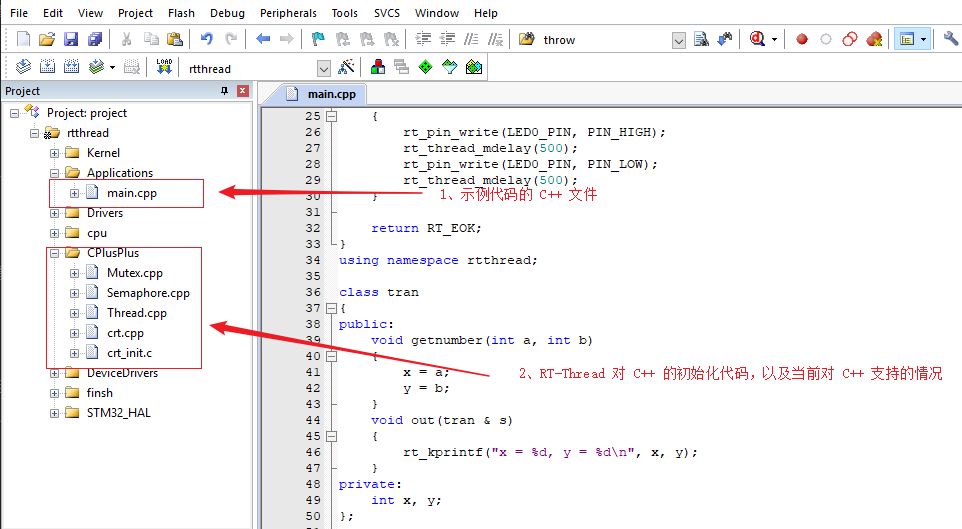962x529 pixels.
Task: Open the throw search text dropdown
Action: 679,41
